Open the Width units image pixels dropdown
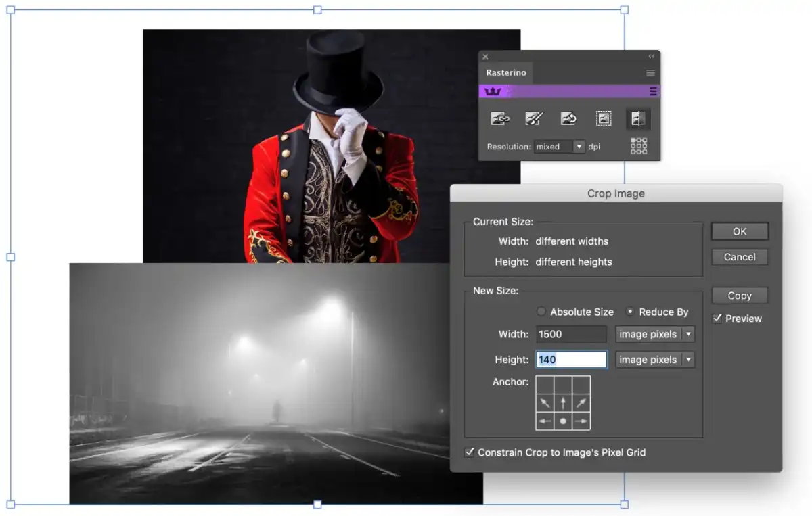 pos(655,334)
